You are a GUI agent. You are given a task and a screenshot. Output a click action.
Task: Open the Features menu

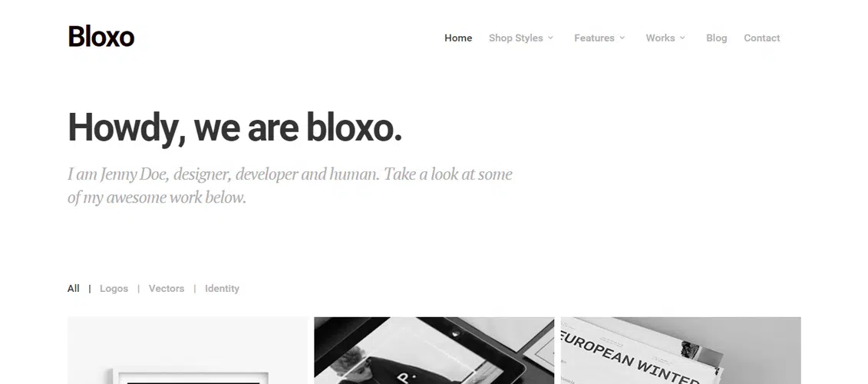(x=594, y=38)
